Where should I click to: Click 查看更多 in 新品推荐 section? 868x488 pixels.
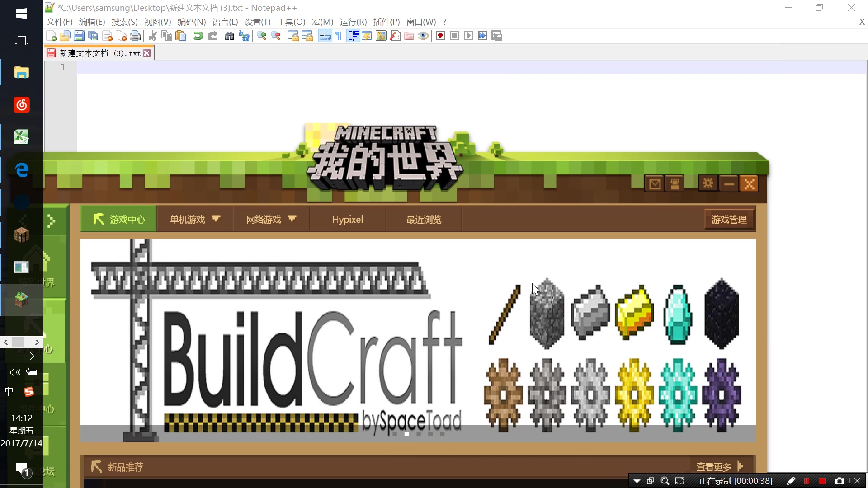click(720, 466)
